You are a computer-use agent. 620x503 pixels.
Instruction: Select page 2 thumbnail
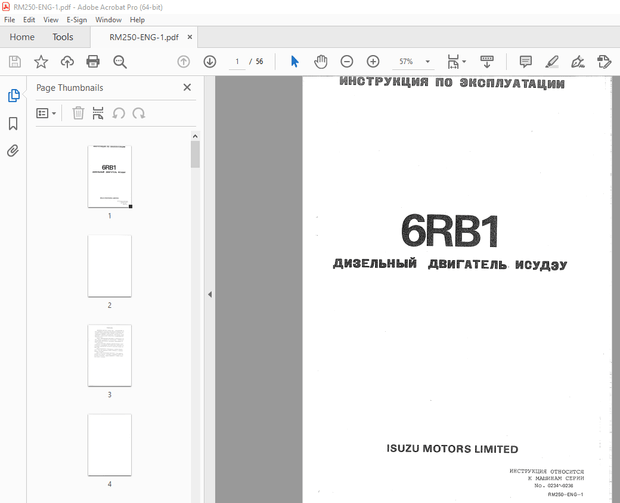pyautogui.click(x=110, y=266)
